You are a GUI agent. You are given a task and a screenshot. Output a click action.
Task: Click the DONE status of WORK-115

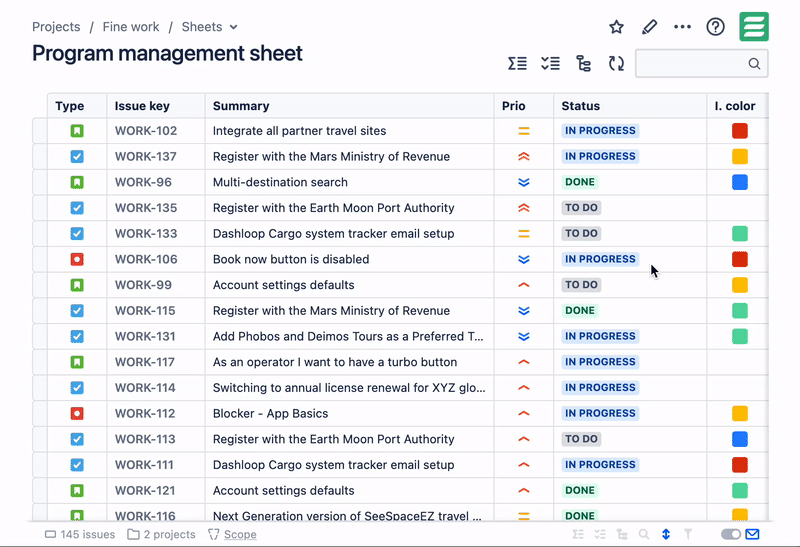click(x=580, y=311)
